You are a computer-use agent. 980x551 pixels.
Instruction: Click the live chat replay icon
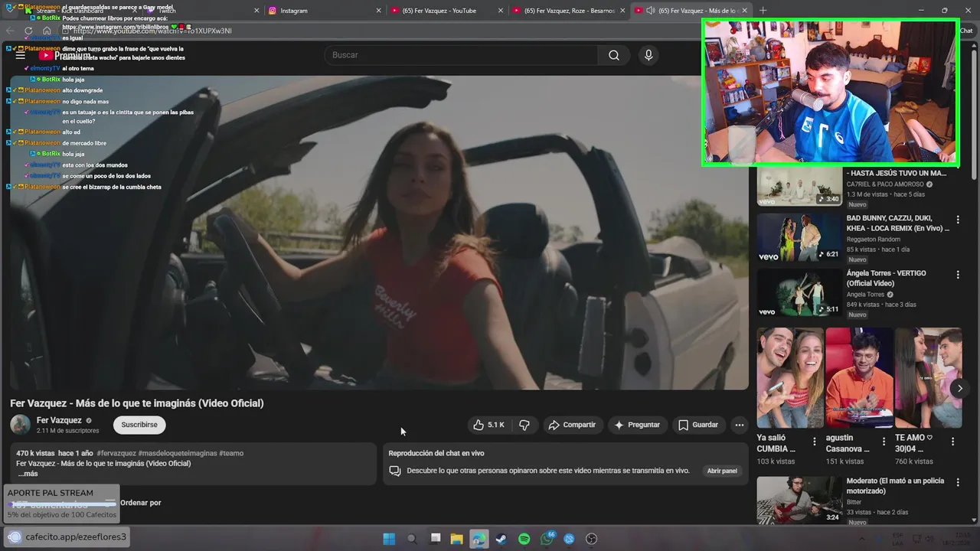(x=395, y=471)
